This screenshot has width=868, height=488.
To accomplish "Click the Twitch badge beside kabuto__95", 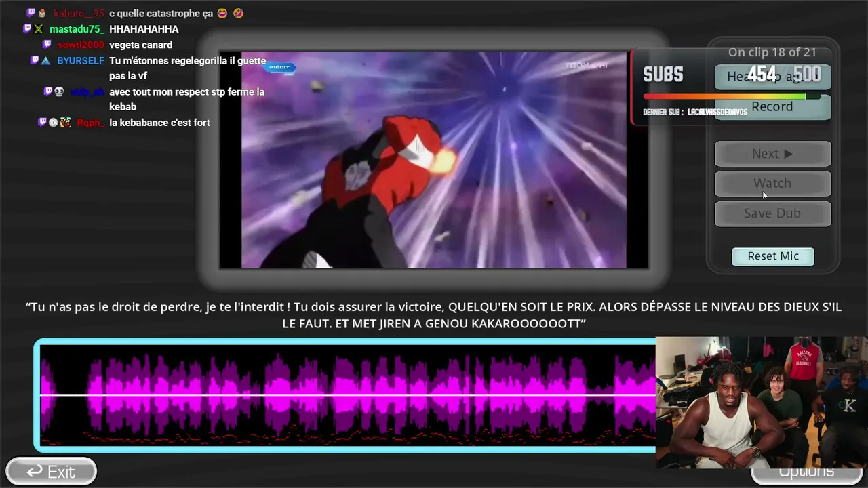I will tap(31, 13).
